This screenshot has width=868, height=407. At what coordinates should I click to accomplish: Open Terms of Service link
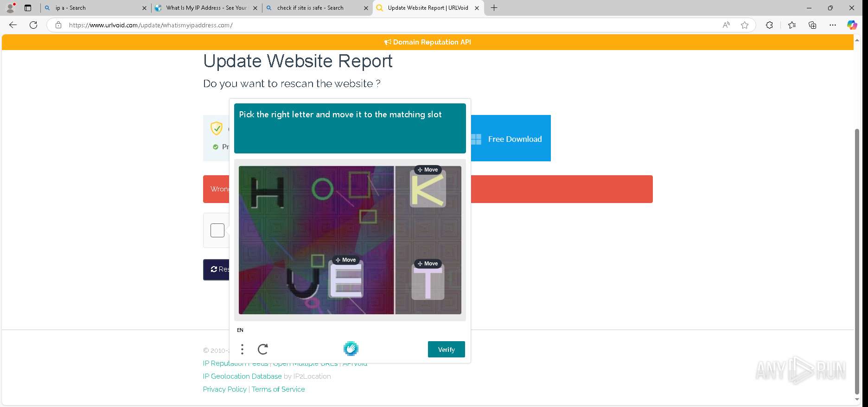pyautogui.click(x=278, y=389)
